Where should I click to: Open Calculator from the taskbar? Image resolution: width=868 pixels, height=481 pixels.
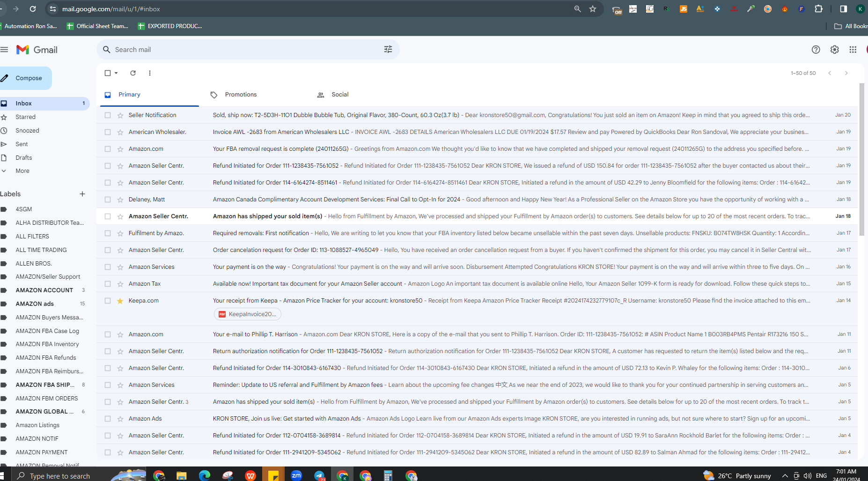[388, 475]
